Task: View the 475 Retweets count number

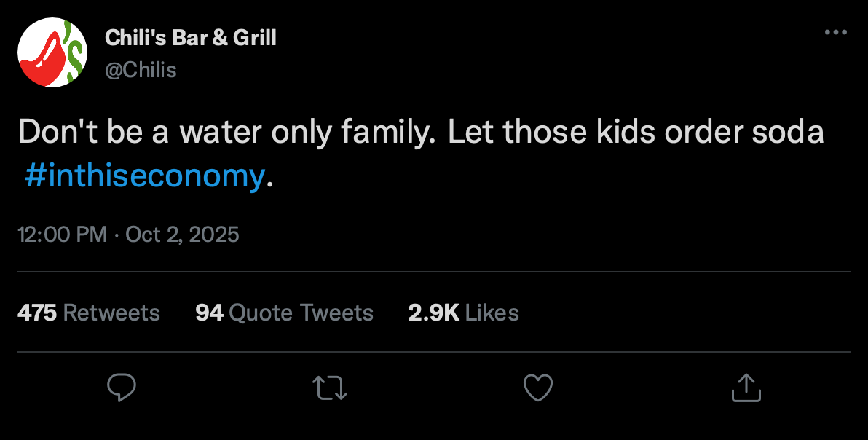Action: click(37, 313)
